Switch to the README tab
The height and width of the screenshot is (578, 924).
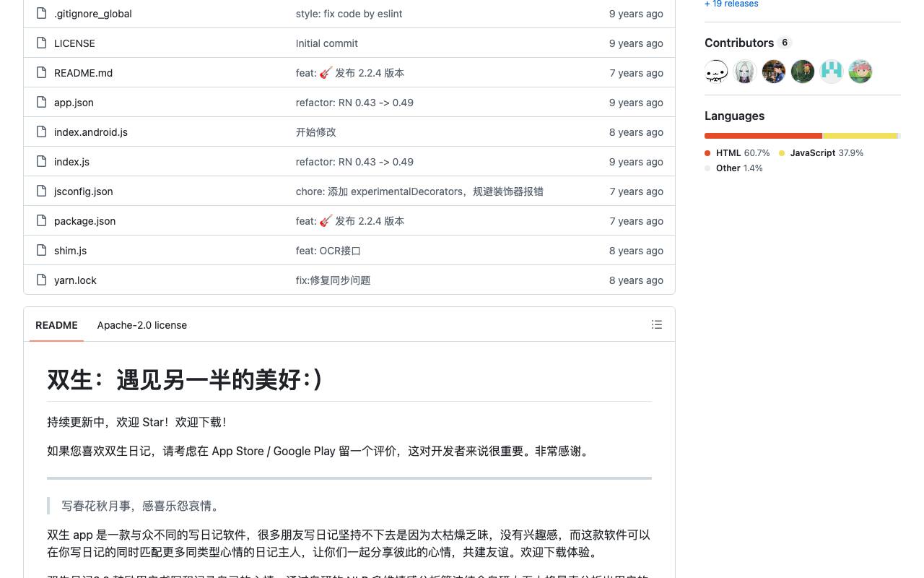(x=56, y=325)
